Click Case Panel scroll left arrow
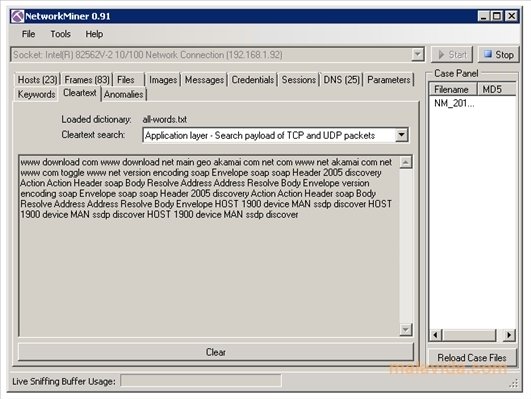The width and height of the screenshot is (531, 399). (x=436, y=335)
